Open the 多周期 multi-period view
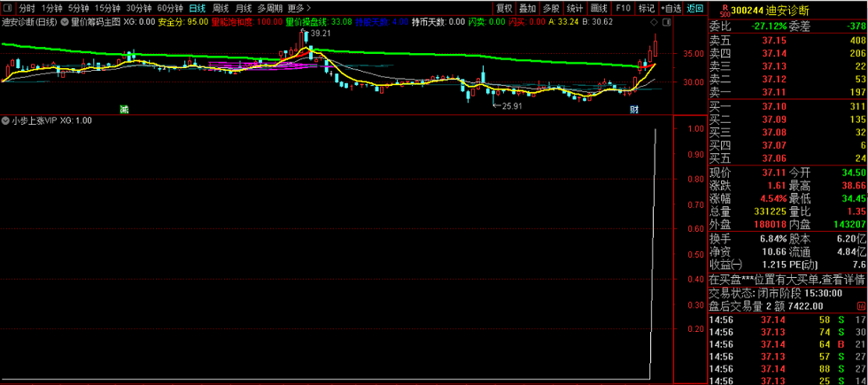This screenshot has height=385, width=868. click(x=269, y=8)
